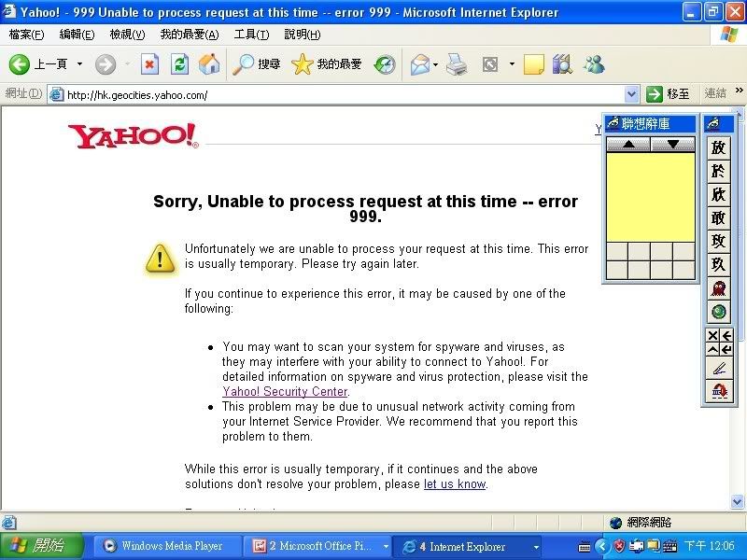
Task: Click the pen handwriting icon in IME bar
Action: pyautogui.click(x=719, y=369)
